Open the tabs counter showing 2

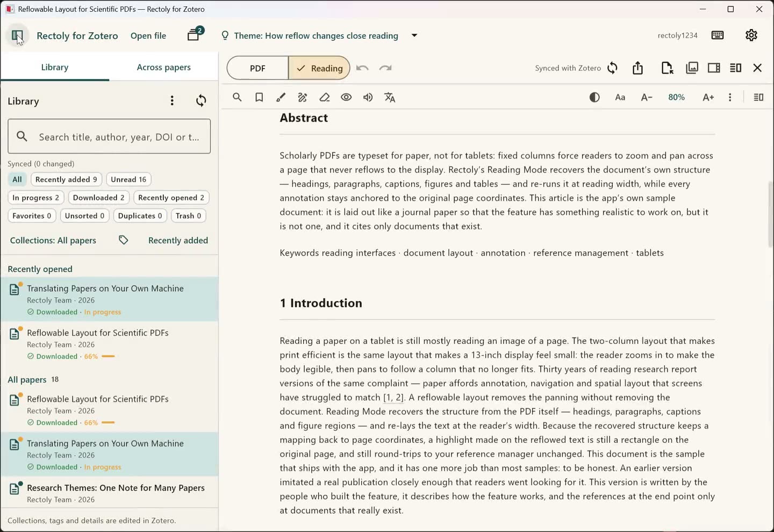[195, 35]
